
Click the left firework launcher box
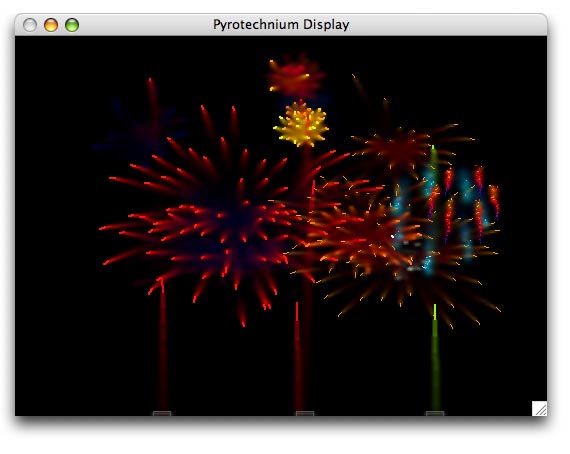[162, 413]
